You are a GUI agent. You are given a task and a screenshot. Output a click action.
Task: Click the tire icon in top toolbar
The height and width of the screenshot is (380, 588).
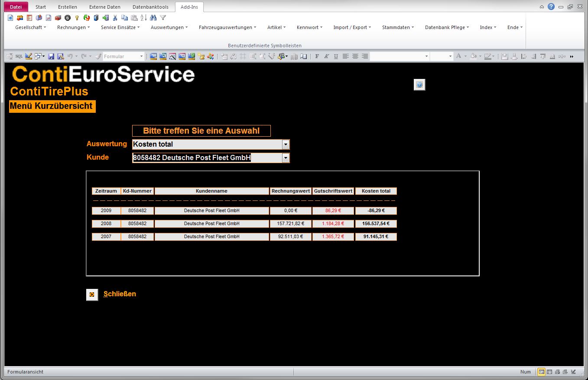pos(68,18)
